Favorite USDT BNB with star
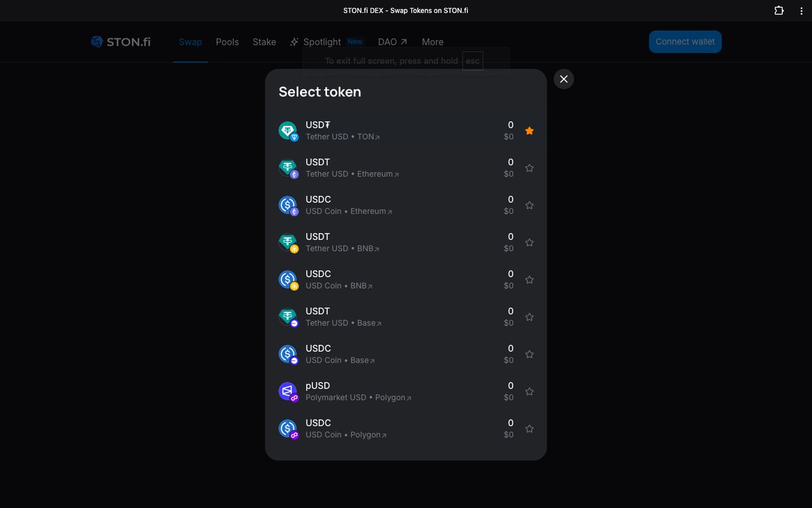Screen dimensions: 812x508 click(x=529, y=242)
